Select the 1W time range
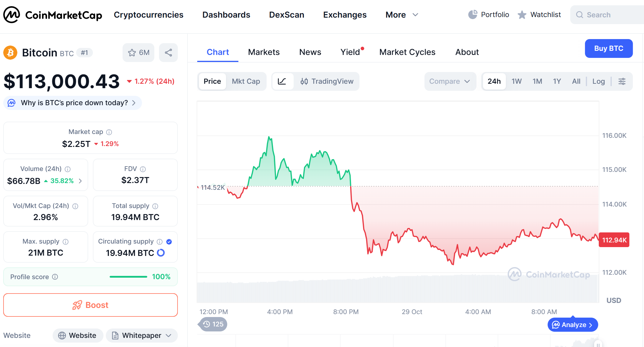Image resolution: width=644 pixels, height=347 pixels. (516, 81)
